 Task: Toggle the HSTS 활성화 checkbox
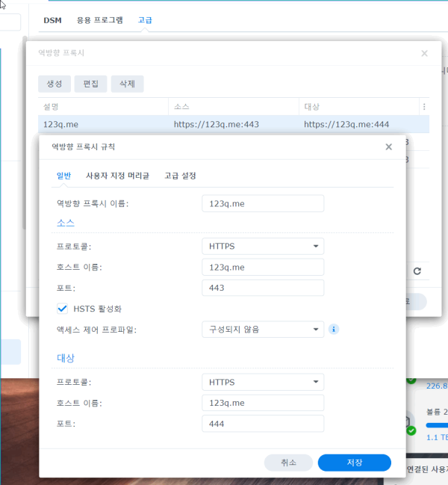pyautogui.click(x=63, y=309)
